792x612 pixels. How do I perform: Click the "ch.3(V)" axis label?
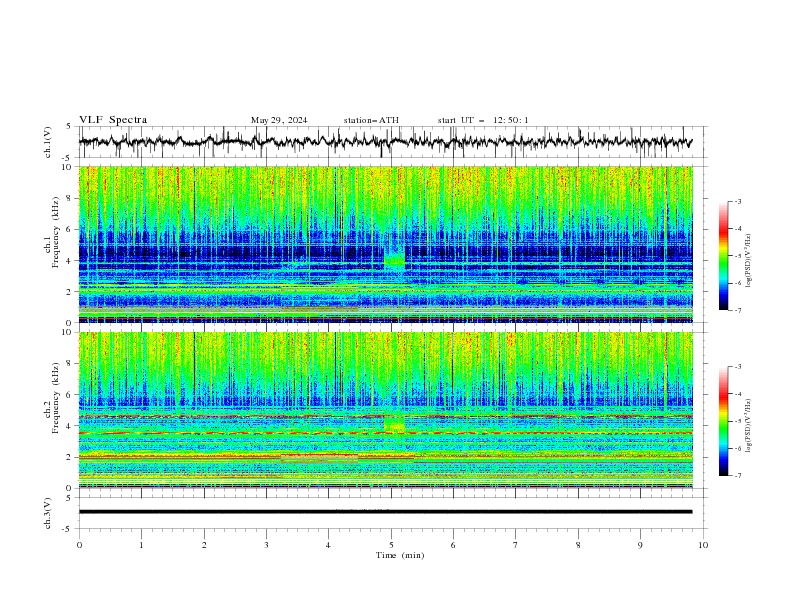pos(48,513)
